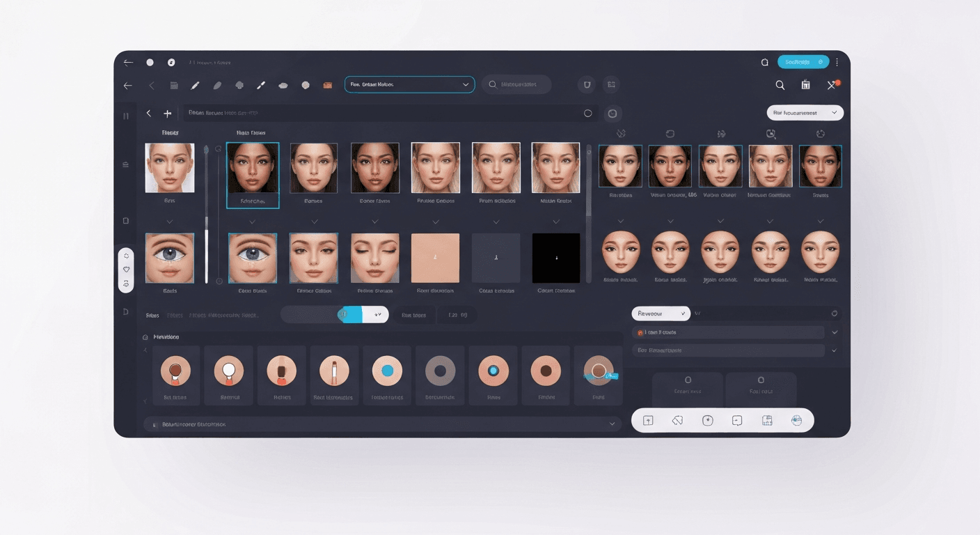Switch to the magnifier search at top right
The width and height of the screenshot is (980, 535).
(x=780, y=85)
